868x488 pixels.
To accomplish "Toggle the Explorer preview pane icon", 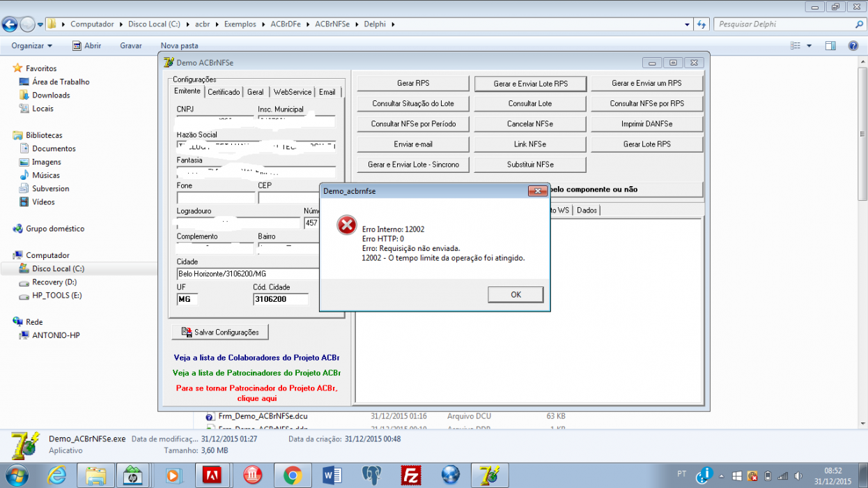I will (830, 46).
